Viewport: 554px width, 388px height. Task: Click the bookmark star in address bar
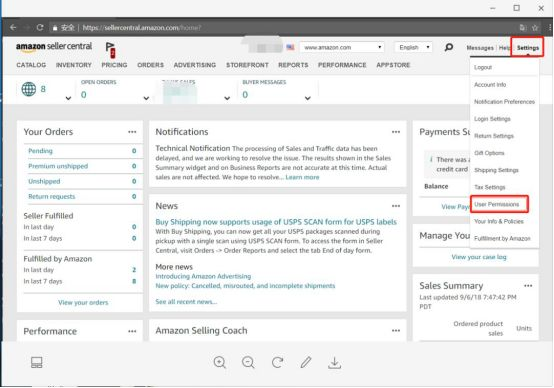pos(535,28)
